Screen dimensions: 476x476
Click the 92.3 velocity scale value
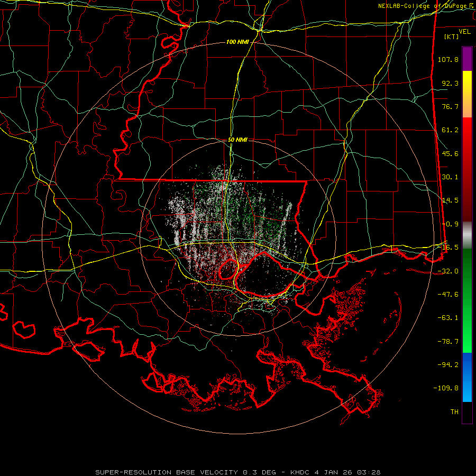click(450, 83)
